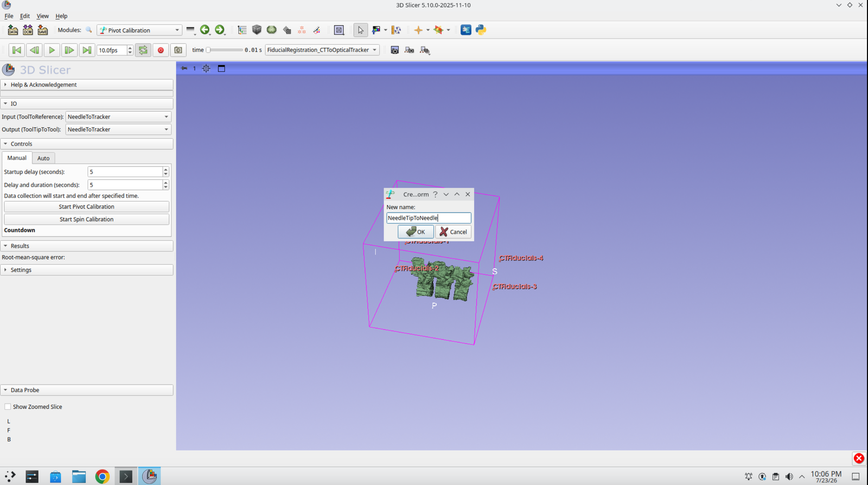868x485 pixels.
Task: Enable Show Zoomed Slice checkbox
Action: tap(8, 406)
